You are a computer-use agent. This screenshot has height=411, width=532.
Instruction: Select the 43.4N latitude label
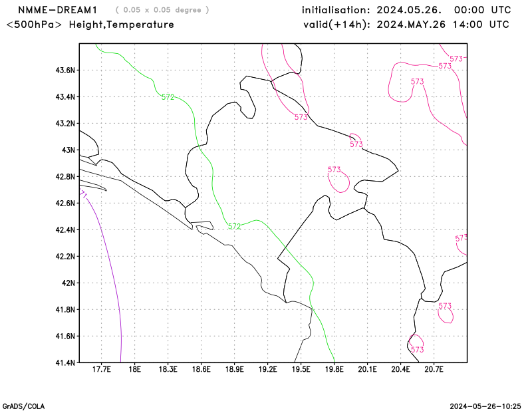[x=65, y=97]
